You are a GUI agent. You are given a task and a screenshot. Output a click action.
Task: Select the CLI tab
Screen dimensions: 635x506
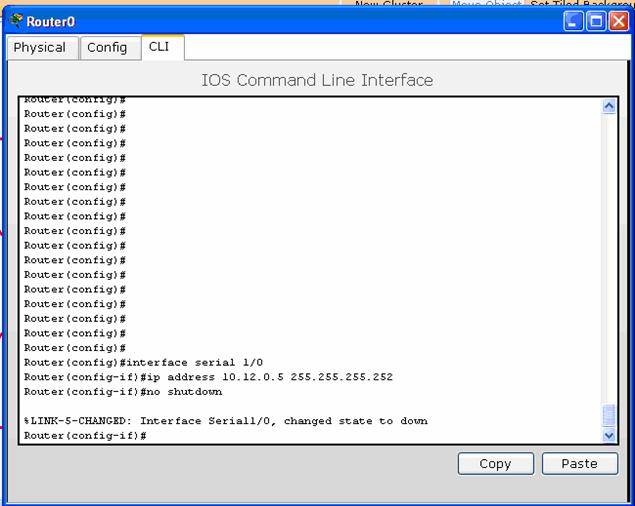coord(159,47)
